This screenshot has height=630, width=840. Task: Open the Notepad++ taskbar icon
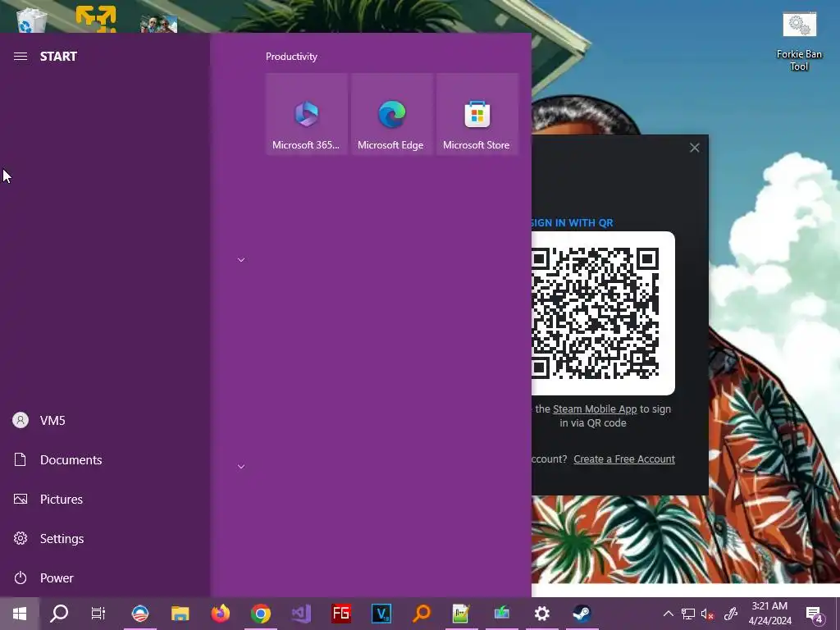[x=461, y=614]
